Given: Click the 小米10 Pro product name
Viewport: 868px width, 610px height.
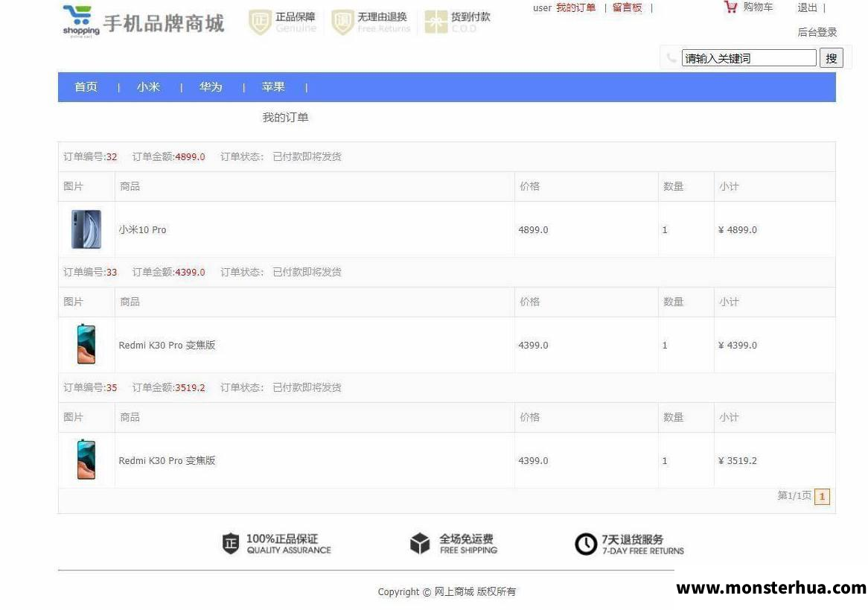Looking at the screenshot, I should click(142, 229).
